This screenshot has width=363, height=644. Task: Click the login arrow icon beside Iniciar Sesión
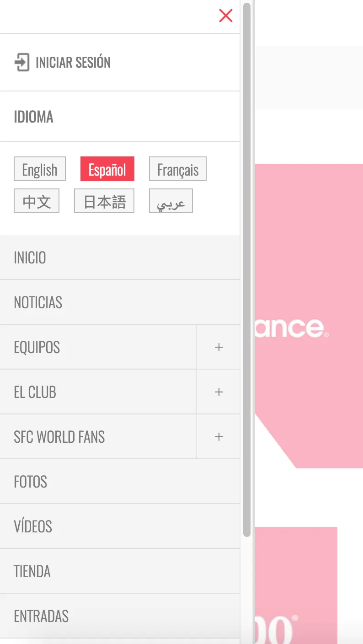[22, 62]
